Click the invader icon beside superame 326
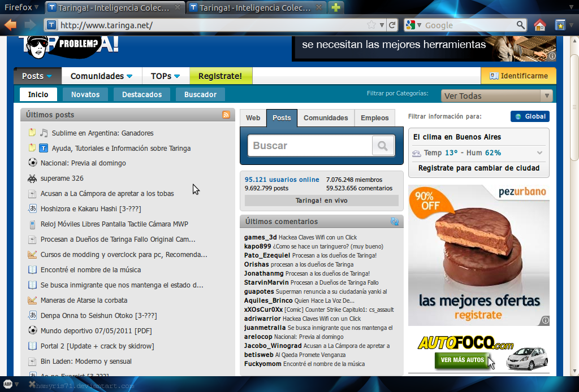This screenshot has height=392, width=579. click(32, 178)
